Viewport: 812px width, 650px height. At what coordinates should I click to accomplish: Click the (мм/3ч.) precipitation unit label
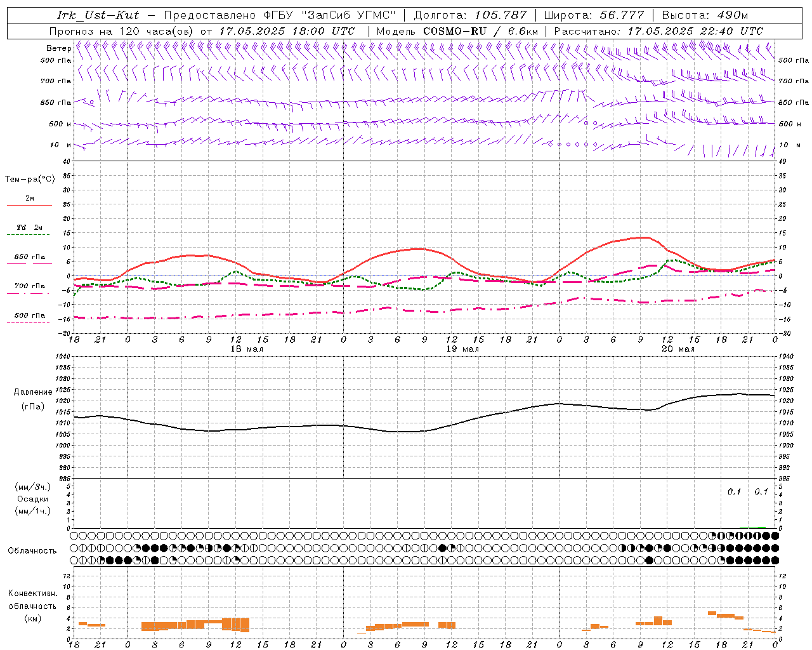coord(33,487)
